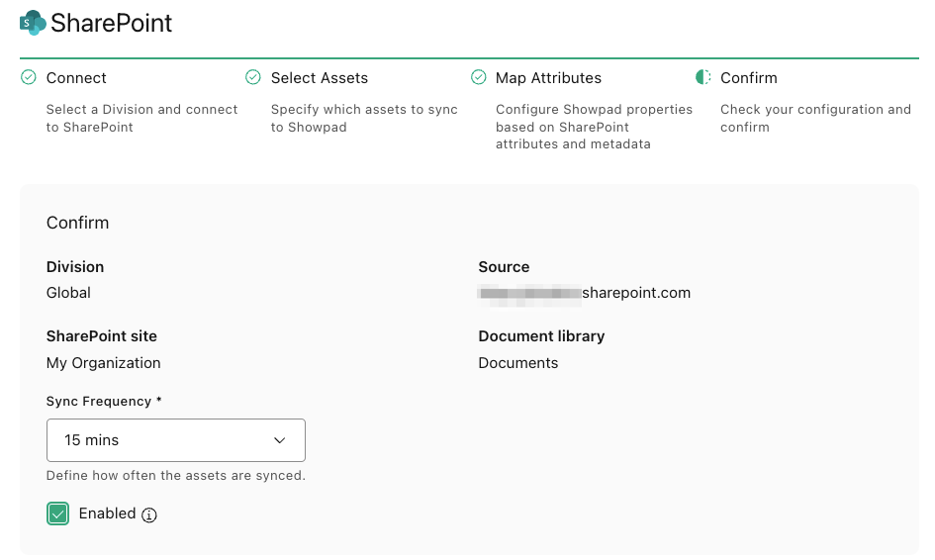935x560 pixels.
Task: Open the Enabled info tooltip icon
Action: point(149,514)
